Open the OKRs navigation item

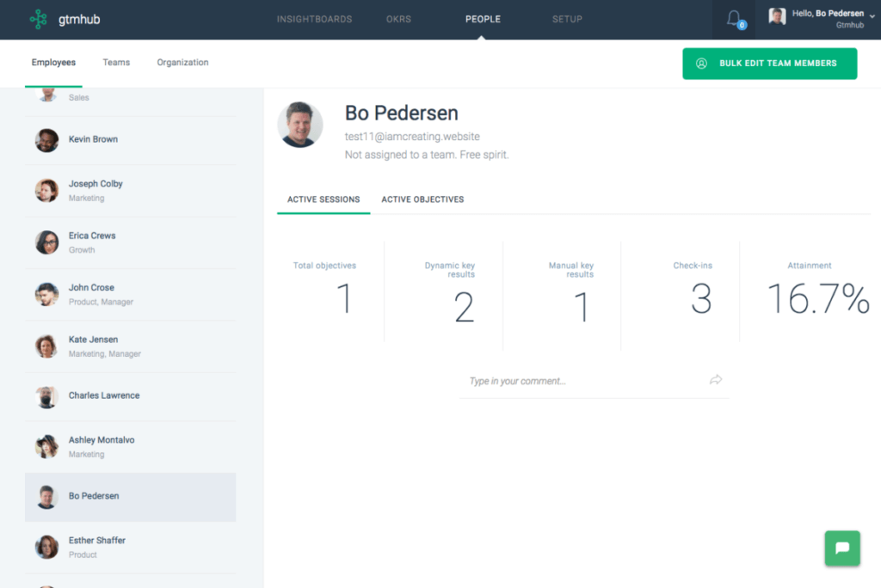pyautogui.click(x=398, y=18)
